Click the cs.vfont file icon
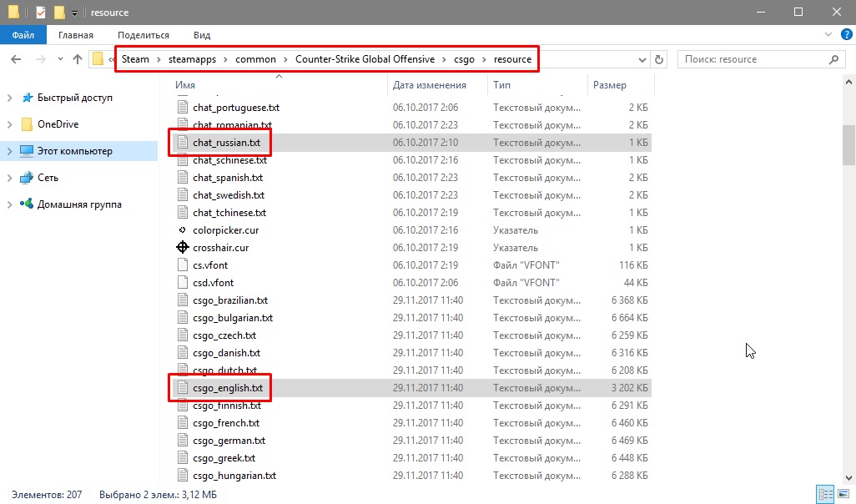The image size is (856, 504). point(183,265)
